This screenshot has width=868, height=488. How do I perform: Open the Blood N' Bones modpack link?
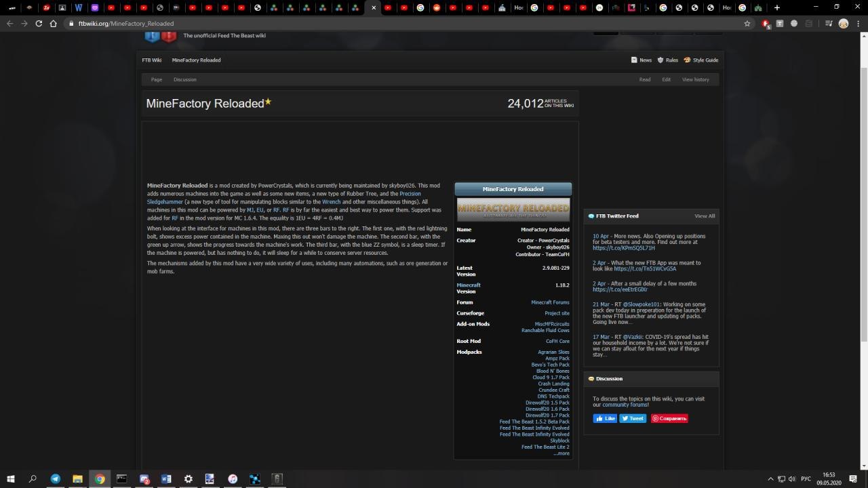click(553, 371)
